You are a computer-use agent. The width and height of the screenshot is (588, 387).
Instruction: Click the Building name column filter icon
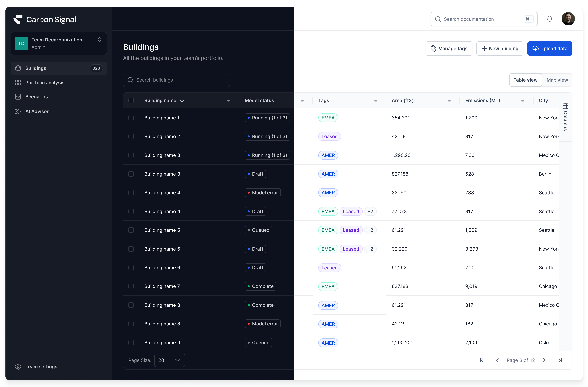228,100
